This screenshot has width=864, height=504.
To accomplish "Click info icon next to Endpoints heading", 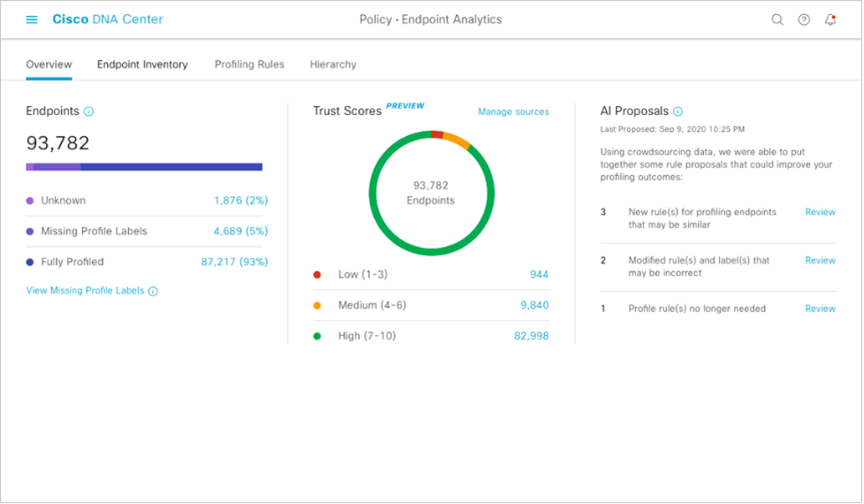I will [x=88, y=111].
